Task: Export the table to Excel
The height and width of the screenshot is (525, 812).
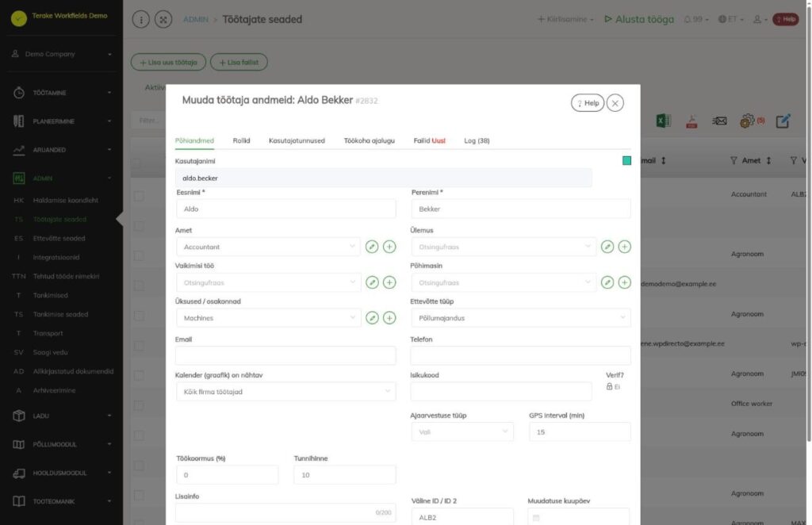Action: [x=664, y=121]
